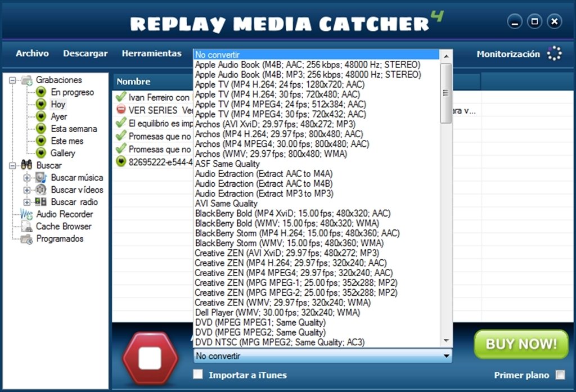
Task: Click the format list scrollbar thumb
Action: coord(446,93)
